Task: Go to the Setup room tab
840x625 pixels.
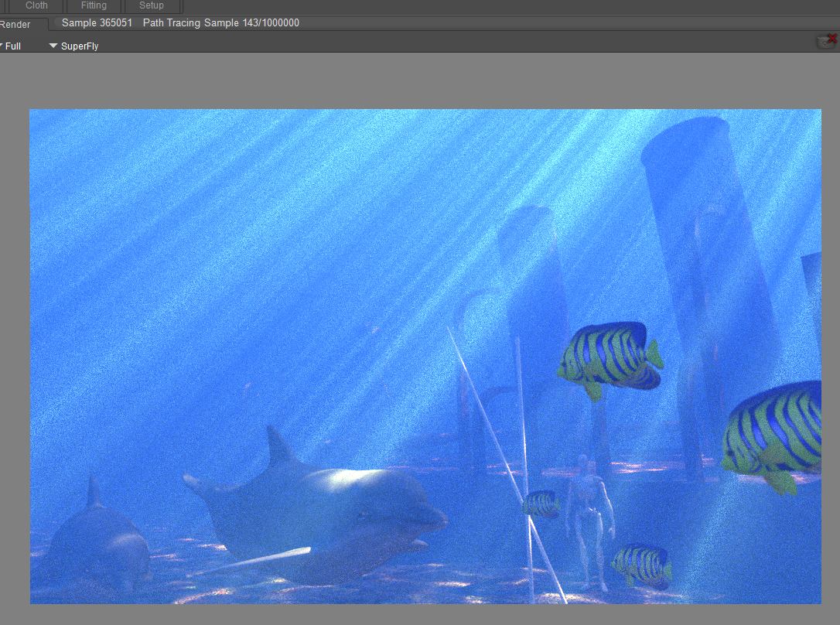Action: pos(152,5)
